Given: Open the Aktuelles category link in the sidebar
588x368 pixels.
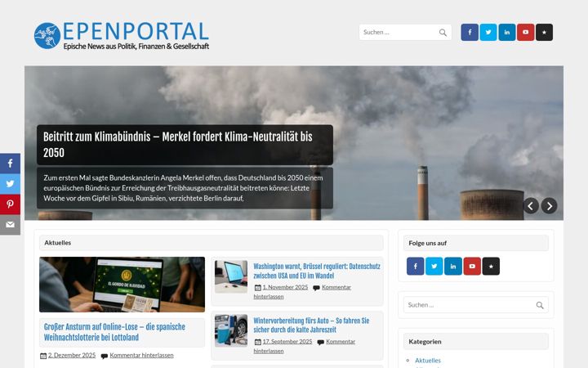Looking at the screenshot, I should (427, 360).
